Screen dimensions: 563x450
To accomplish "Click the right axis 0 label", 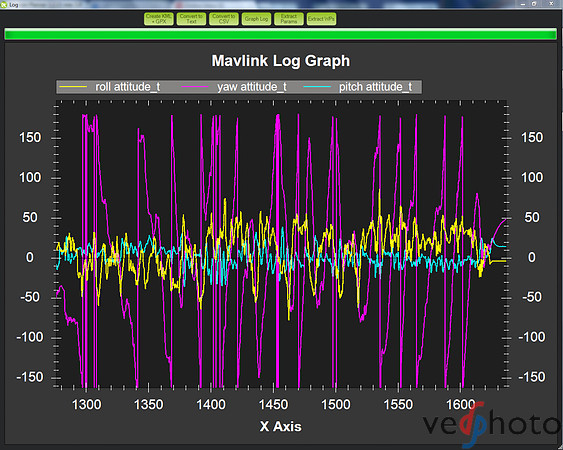I will [532, 257].
